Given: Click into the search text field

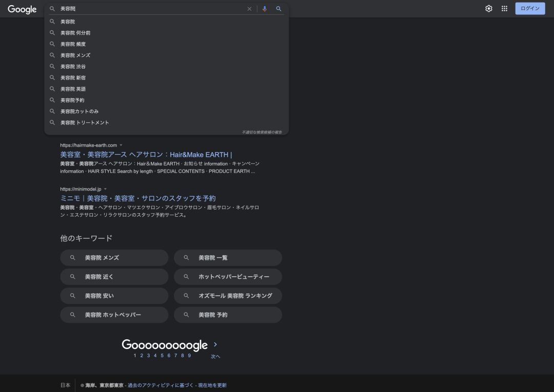Looking at the screenshot, I should pos(152,9).
